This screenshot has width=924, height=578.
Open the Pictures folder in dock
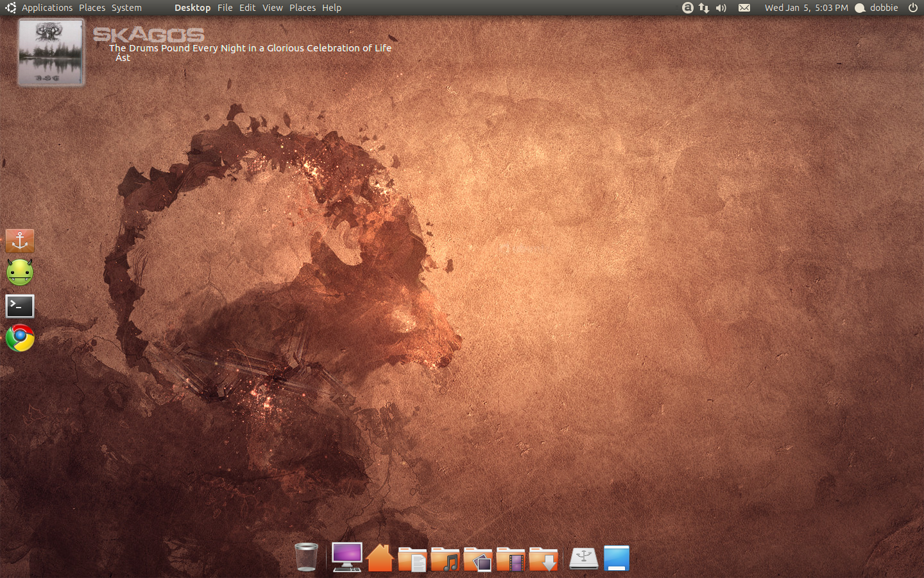click(x=478, y=559)
